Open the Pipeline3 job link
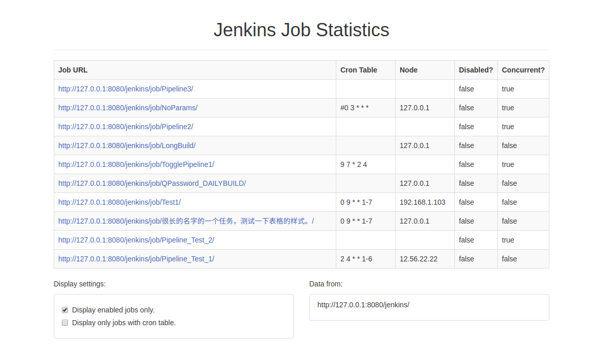The width and height of the screenshot is (599, 364). point(126,89)
